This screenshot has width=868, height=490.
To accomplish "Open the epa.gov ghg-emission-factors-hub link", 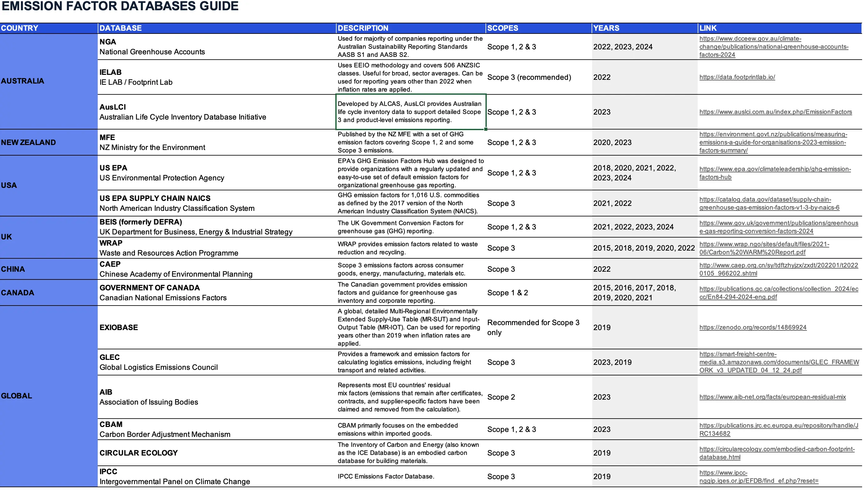I will 775,173.
